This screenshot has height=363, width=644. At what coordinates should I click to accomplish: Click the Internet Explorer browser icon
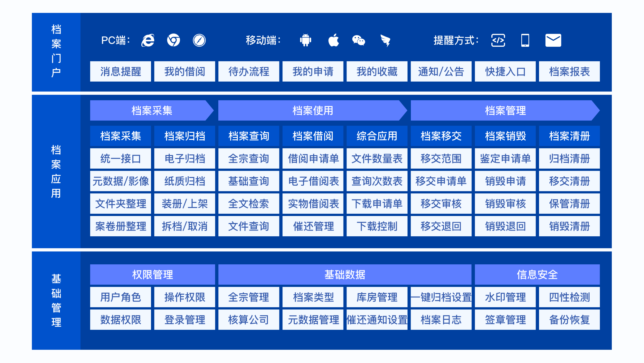[148, 40]
